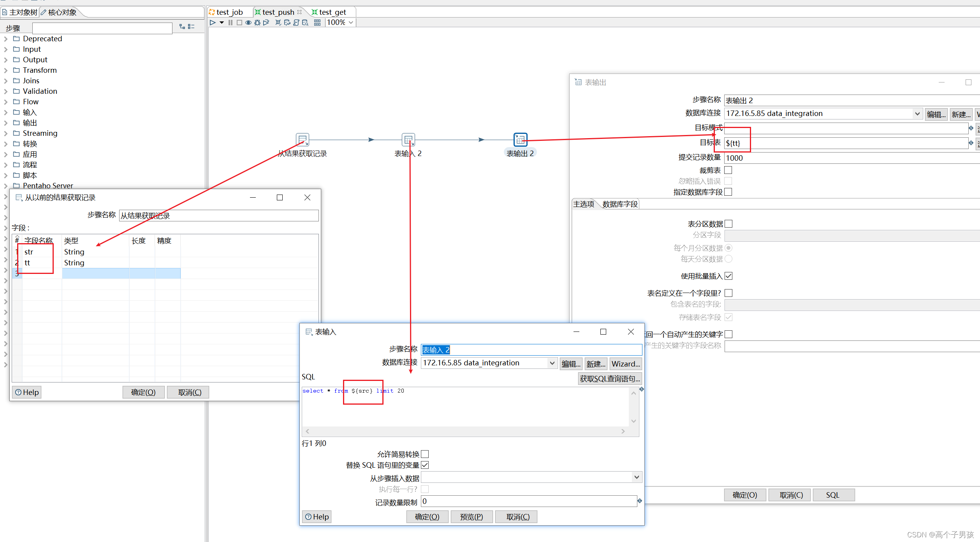The width and height of the screenshot is (980, 542).
Task: Expand the Transform folder in tree
Action: [5, 70]
